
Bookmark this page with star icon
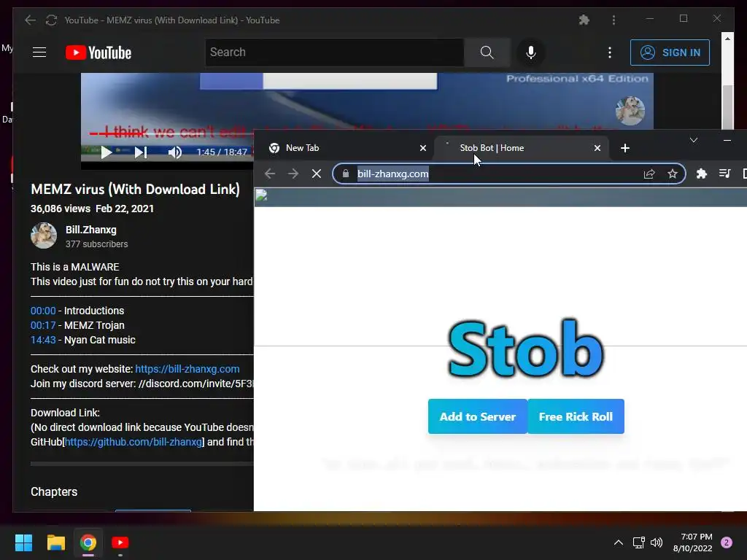click(672, 174)
